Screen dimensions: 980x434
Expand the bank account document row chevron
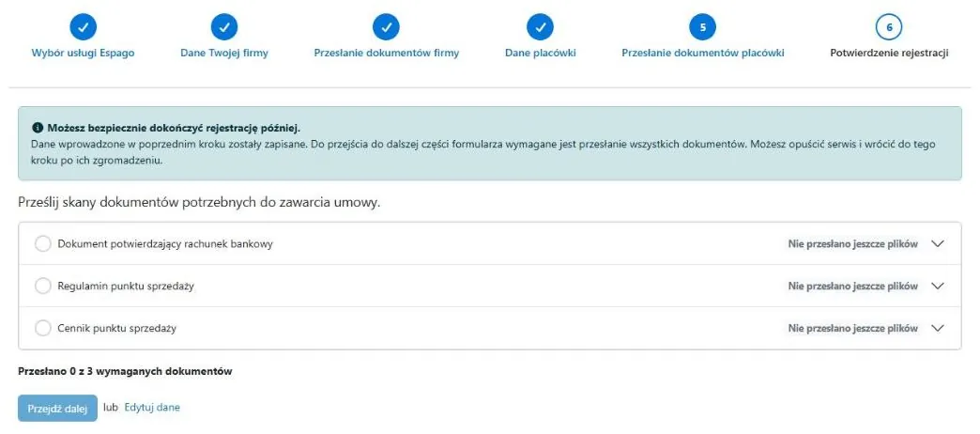pyautogui.click(x=937, y=244)
